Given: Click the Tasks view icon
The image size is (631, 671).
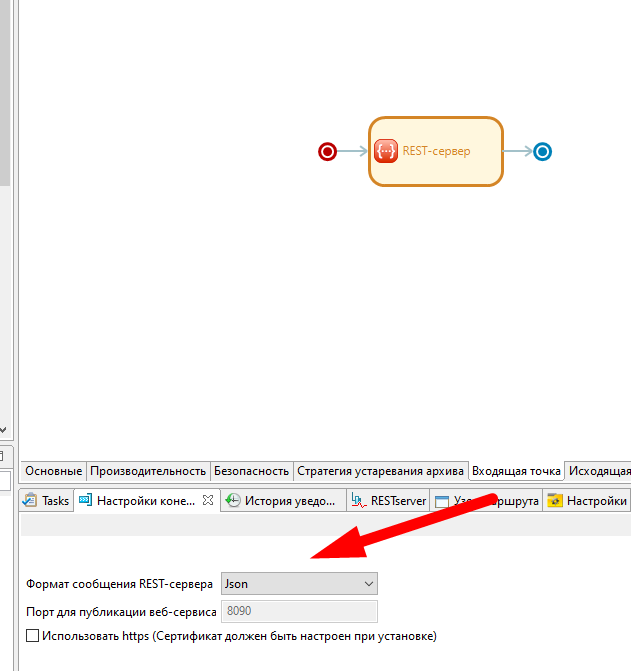Looking at the screenshot, I should [30, 501].
